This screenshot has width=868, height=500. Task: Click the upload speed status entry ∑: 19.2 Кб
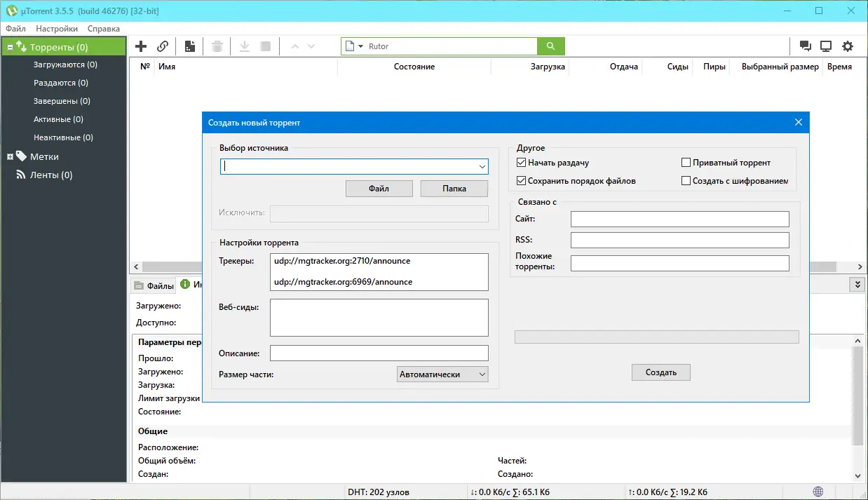pyautogui.click(x=667, y=492)
